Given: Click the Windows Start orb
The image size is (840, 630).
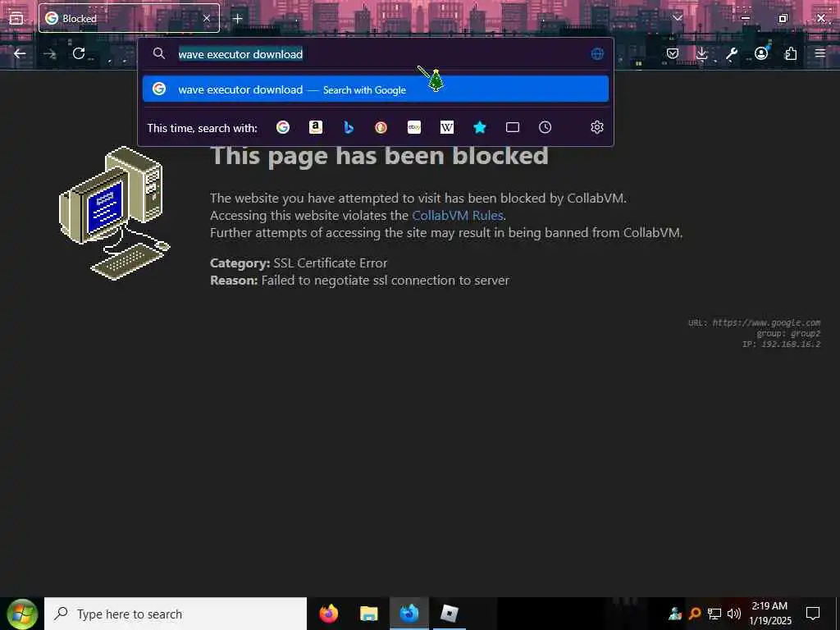Looking at the screenshot, I should pos(22,614).
